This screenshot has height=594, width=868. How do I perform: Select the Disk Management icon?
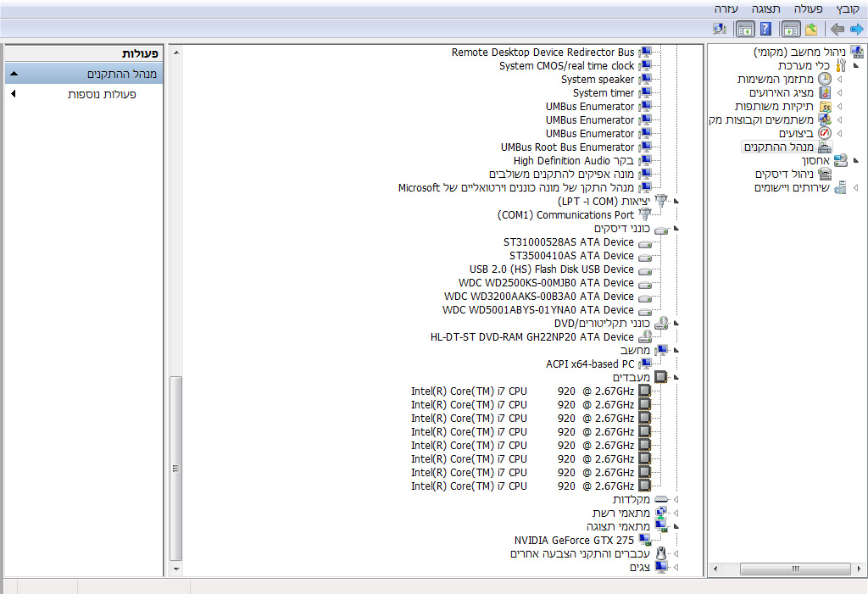coord(825,174)
